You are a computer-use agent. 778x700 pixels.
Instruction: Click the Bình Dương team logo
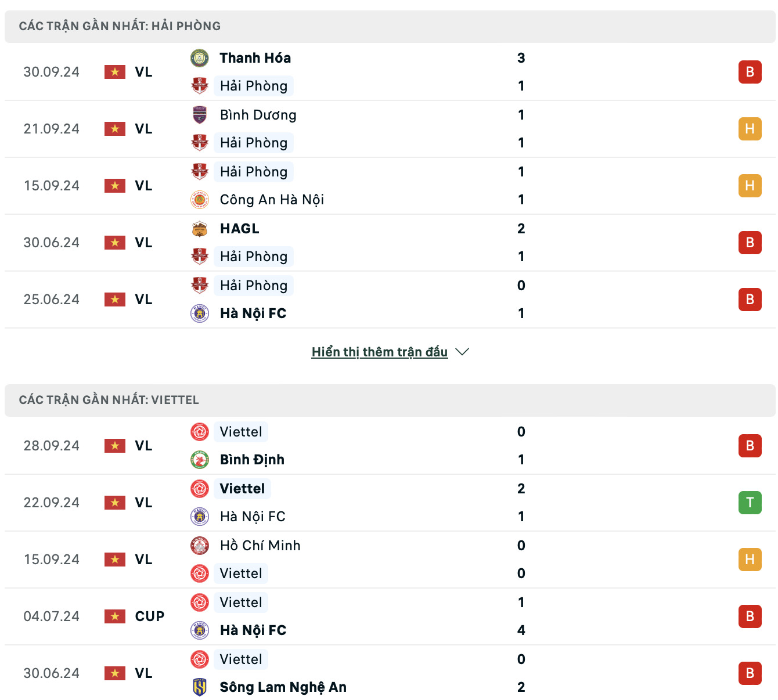pos(200,115)
